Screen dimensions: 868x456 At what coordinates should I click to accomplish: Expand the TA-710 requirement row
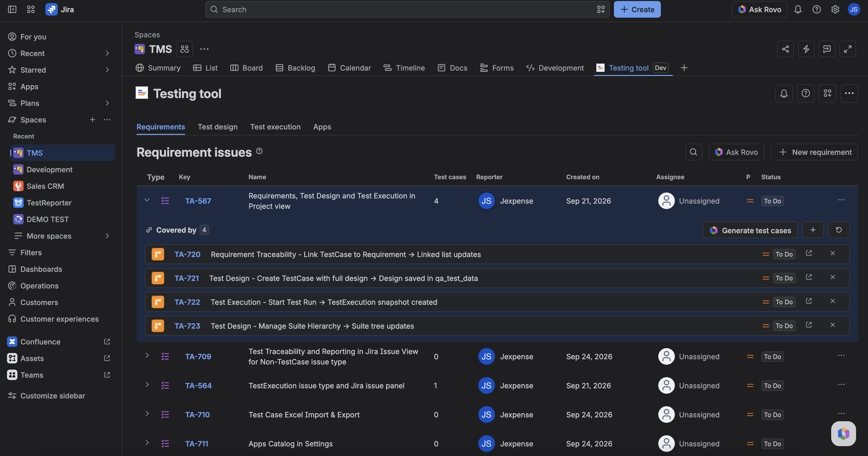coord(147,413)
